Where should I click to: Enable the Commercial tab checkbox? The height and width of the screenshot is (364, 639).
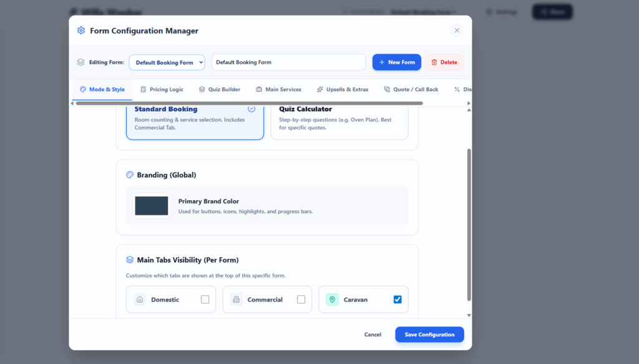301,300
